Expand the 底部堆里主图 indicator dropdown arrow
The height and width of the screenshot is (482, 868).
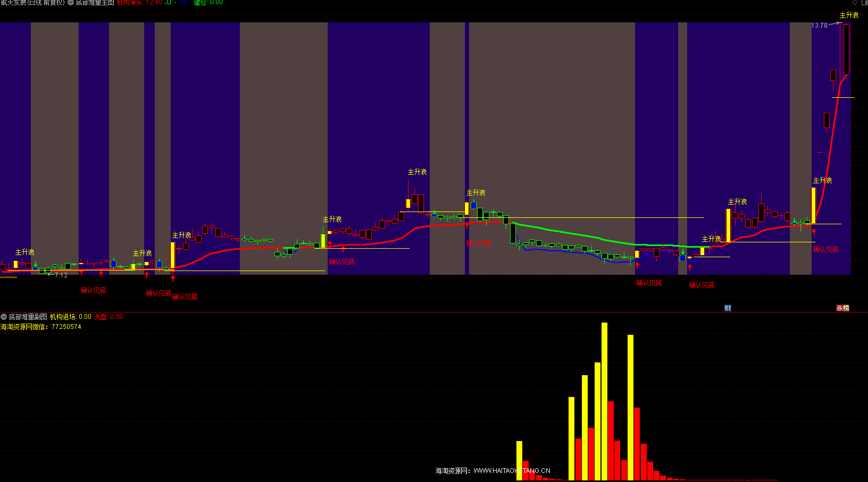(71, 3)
